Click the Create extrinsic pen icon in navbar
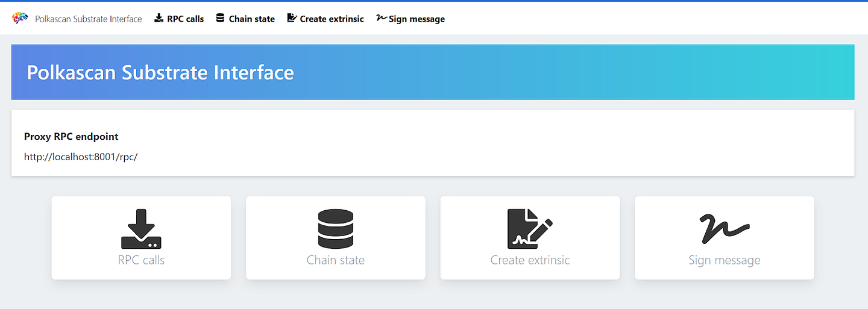 click(x=292, y=18)
